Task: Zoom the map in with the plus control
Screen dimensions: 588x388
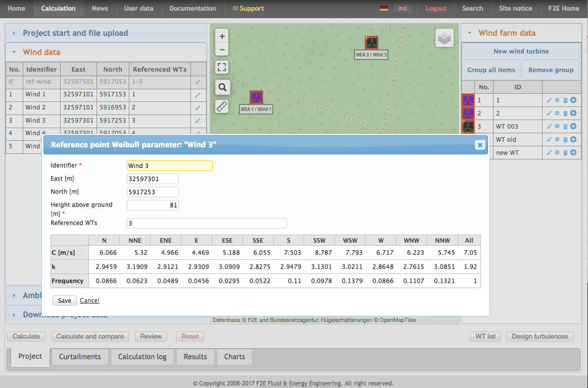Action: [221, 36]
